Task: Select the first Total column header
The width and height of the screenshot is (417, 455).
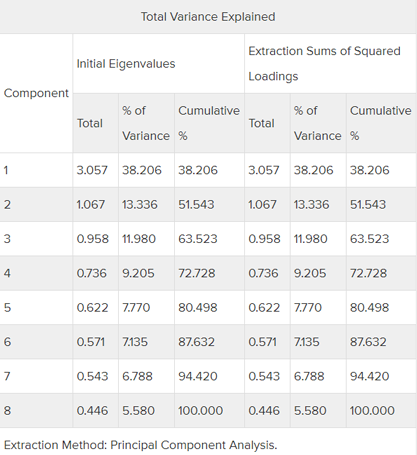Action: [x=90, y=123]
